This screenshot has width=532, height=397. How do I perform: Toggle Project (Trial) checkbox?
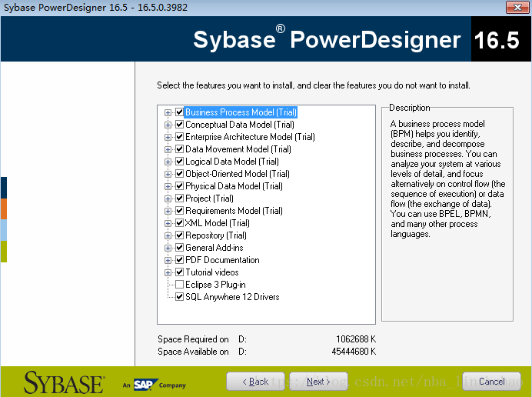(x=179, y=198)
